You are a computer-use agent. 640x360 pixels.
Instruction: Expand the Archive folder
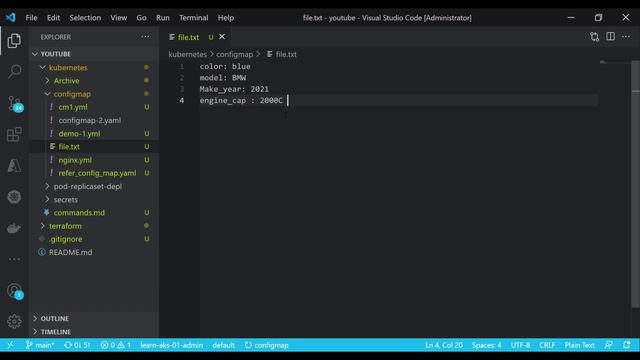(x=94, y=80)
